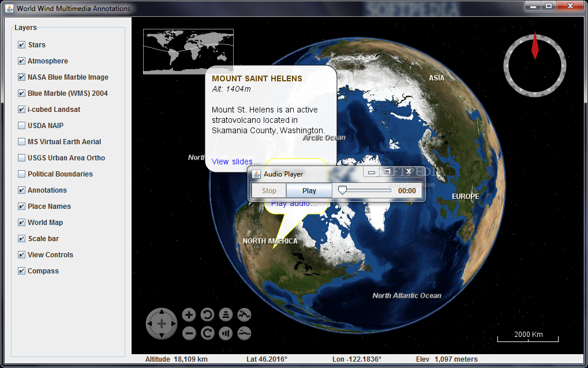Click the North Atlantic Ocean label

coord(406,296)
